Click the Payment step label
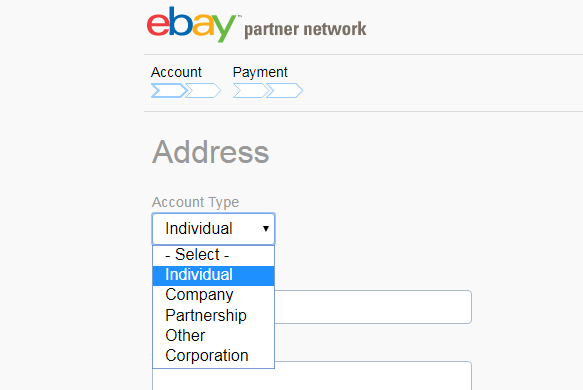 click(260, 72)
